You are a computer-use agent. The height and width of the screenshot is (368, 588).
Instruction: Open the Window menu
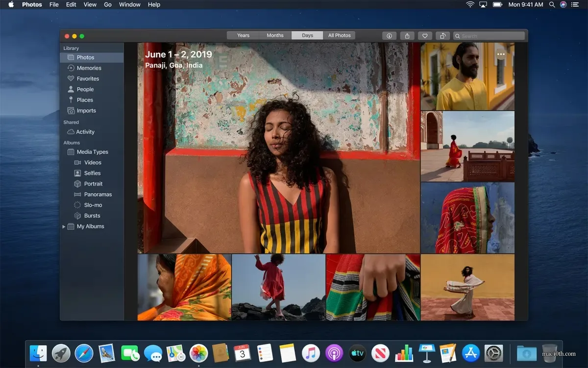pyautogui.click(x=129, y=4)
